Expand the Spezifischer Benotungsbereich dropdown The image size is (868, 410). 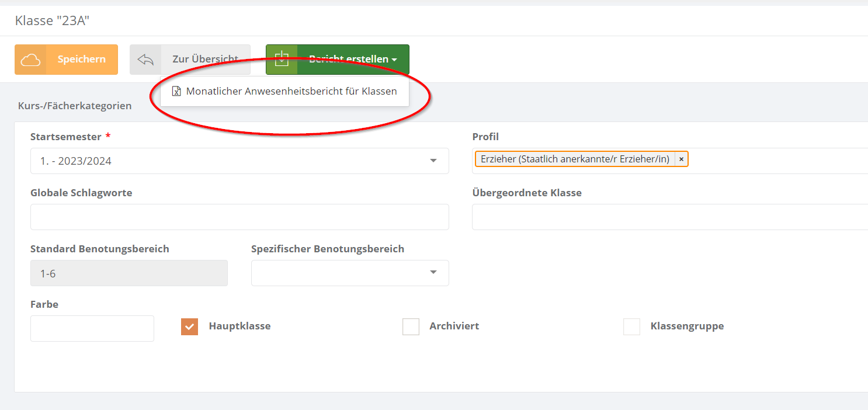[x=350, y=273]
